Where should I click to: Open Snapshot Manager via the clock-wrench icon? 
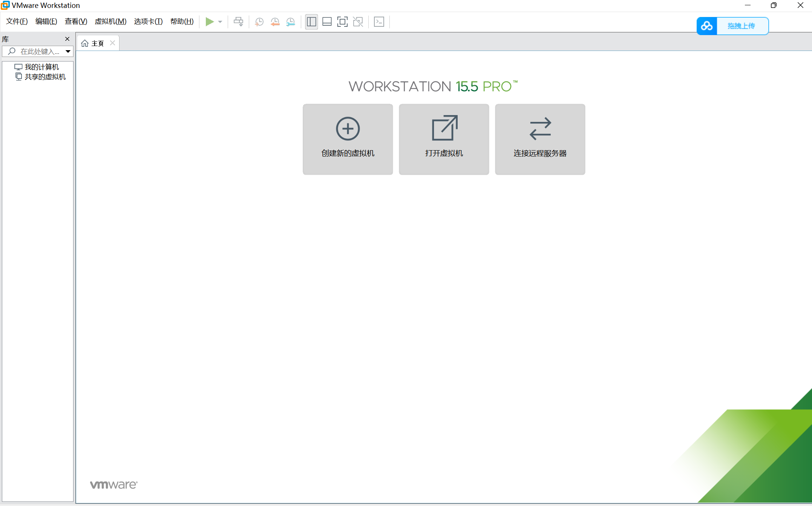(291, 22)
